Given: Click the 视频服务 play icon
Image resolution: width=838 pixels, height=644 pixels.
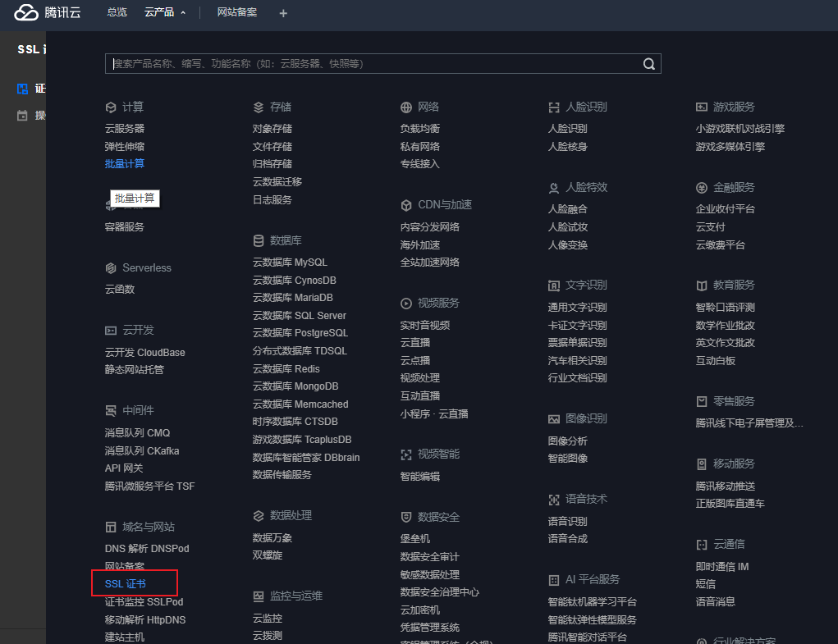Looking at the screenshot, I should click(x=406, y=303).
